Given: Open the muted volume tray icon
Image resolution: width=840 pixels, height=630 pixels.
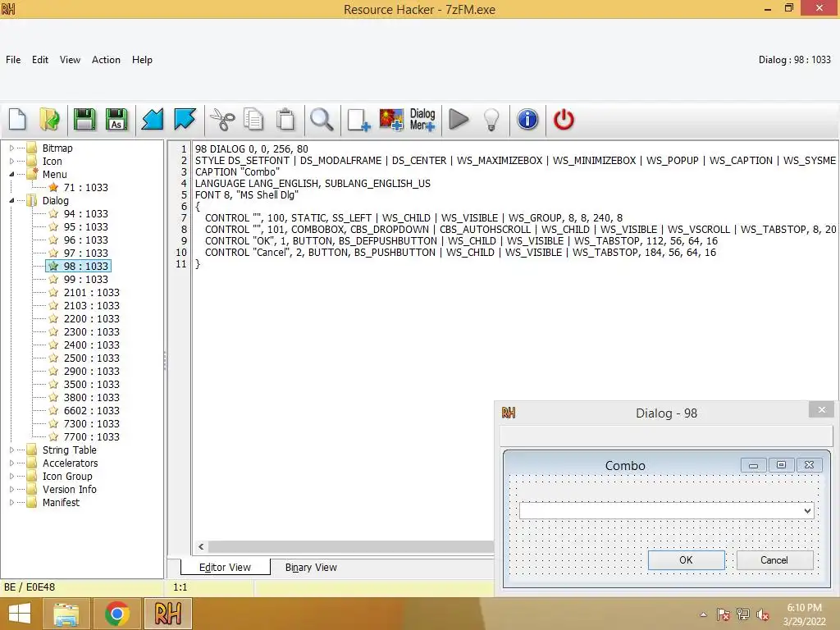Looking at the screenshot, I should [763, 614].
